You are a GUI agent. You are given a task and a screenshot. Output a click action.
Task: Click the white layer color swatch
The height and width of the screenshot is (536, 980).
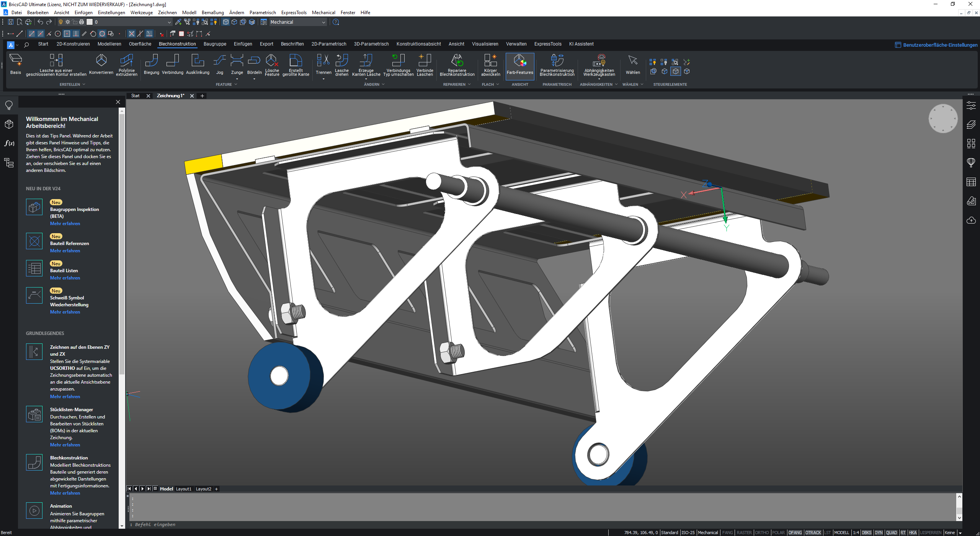point(90,22)
